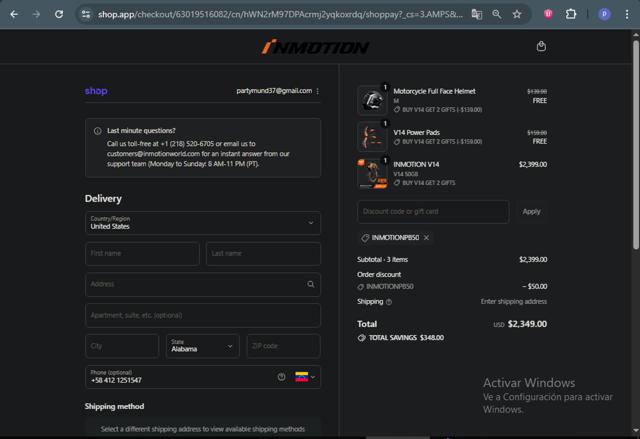
Task: Open the browser extensions puzzle icon
Action: [571, 14]
